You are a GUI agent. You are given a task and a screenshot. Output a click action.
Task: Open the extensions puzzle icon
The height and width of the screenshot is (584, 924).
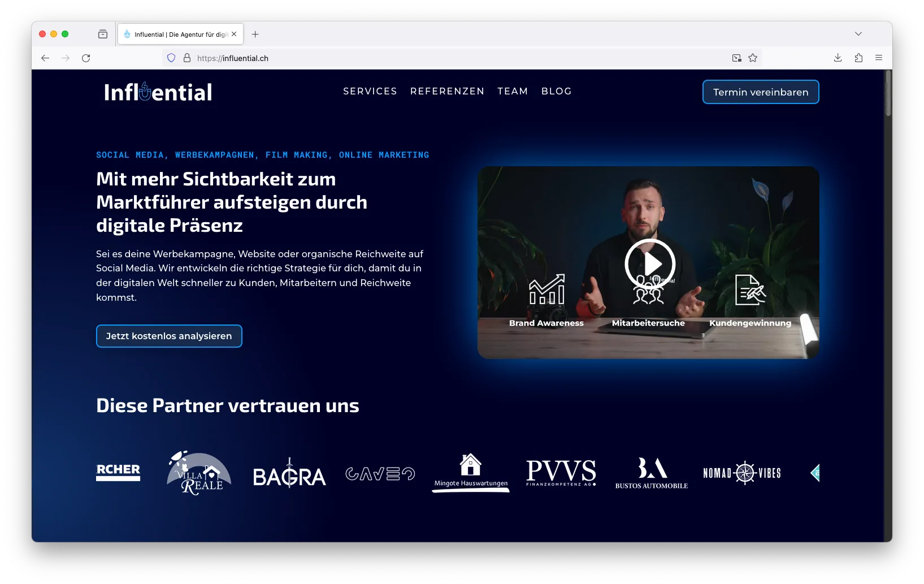click(x=858, y=58)
